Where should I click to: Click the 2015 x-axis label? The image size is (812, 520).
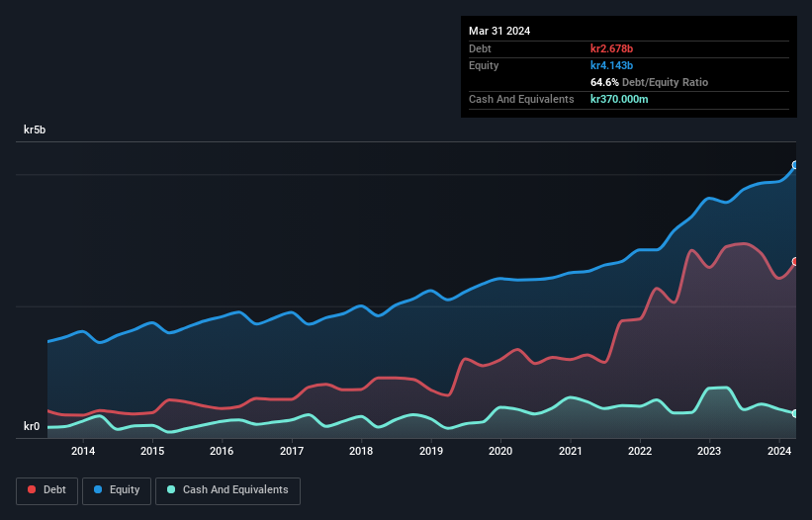coord(152,451)
